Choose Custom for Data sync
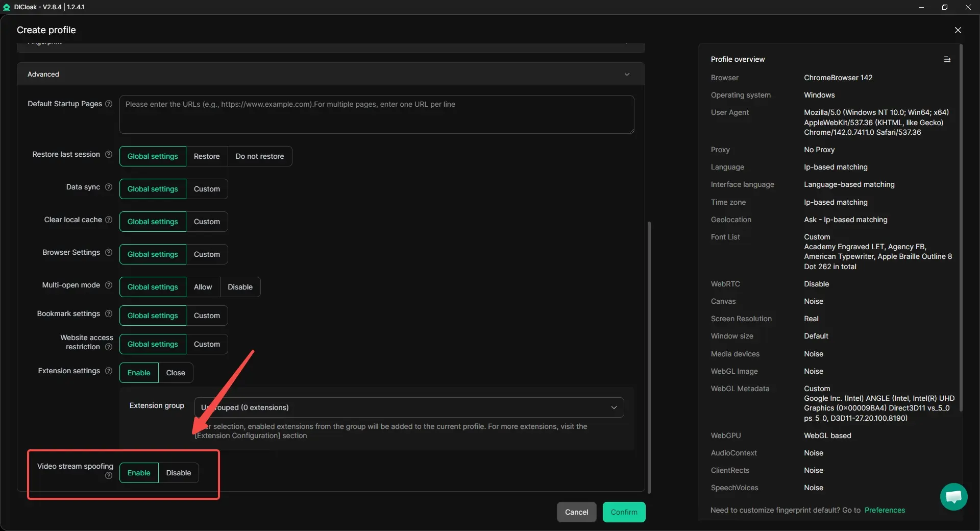This screenshot has width=980, height=531. coord(207,189)
